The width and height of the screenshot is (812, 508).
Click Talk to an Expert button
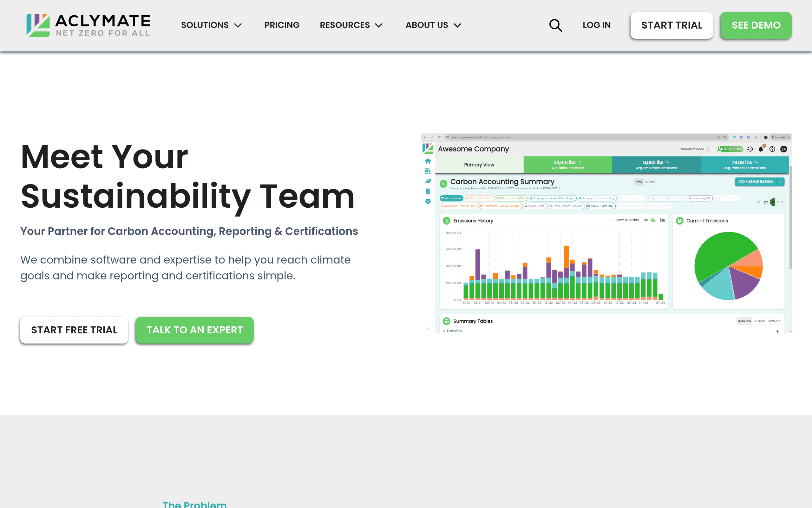point(195,330)
